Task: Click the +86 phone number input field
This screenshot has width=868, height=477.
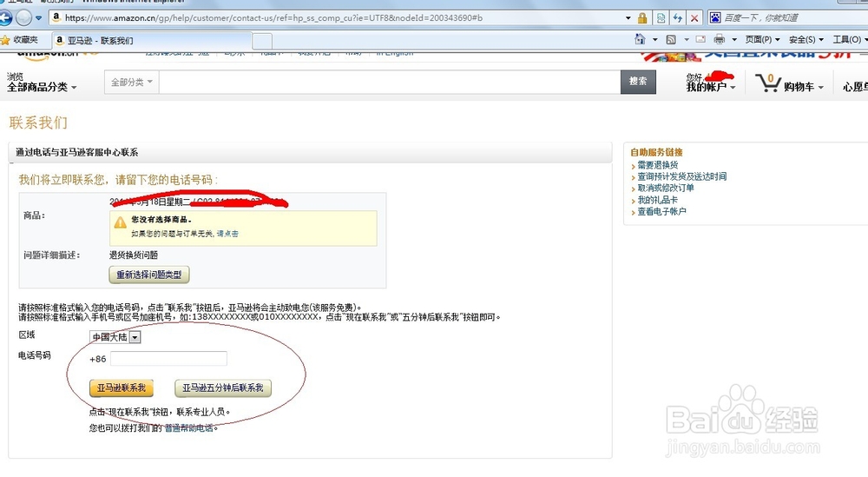Action: click(168, 359)
